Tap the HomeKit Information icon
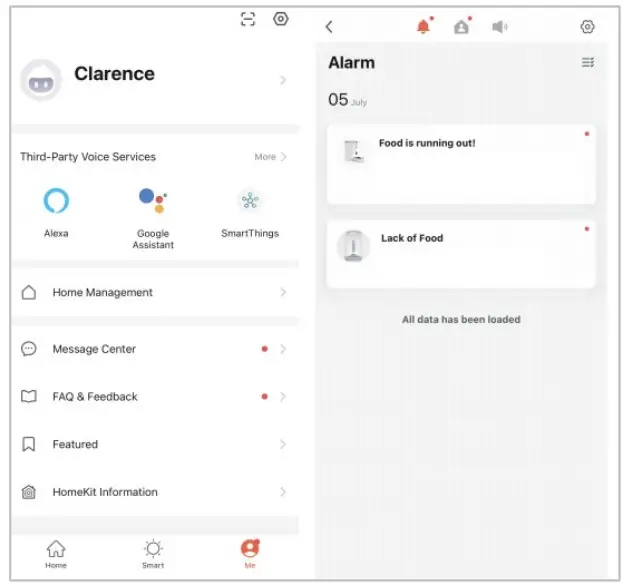The image size is (627, 585). tap(28, 492)
